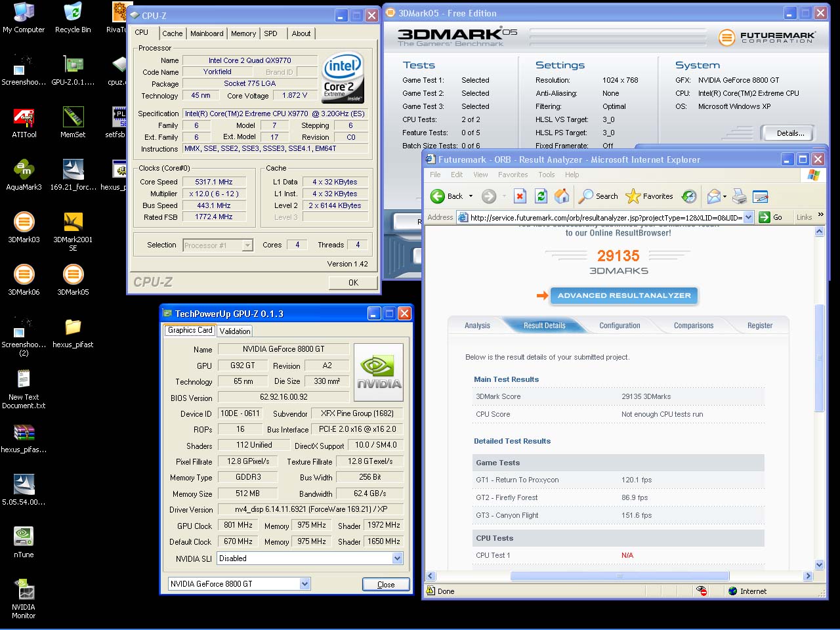Viewport: 840px width, 630px height.
Task: Open the History icon in IE toolbar
Action: pyautogui.click(x=689, y=196)
